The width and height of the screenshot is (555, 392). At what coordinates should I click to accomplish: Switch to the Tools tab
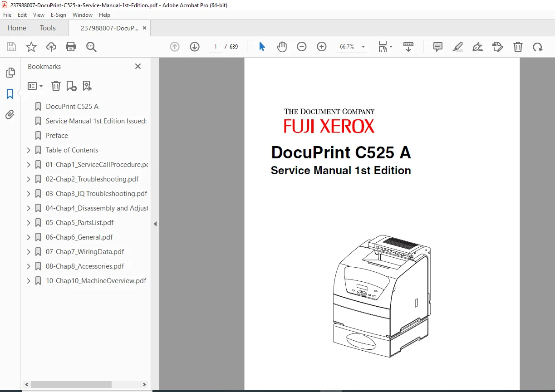[48, 28]
